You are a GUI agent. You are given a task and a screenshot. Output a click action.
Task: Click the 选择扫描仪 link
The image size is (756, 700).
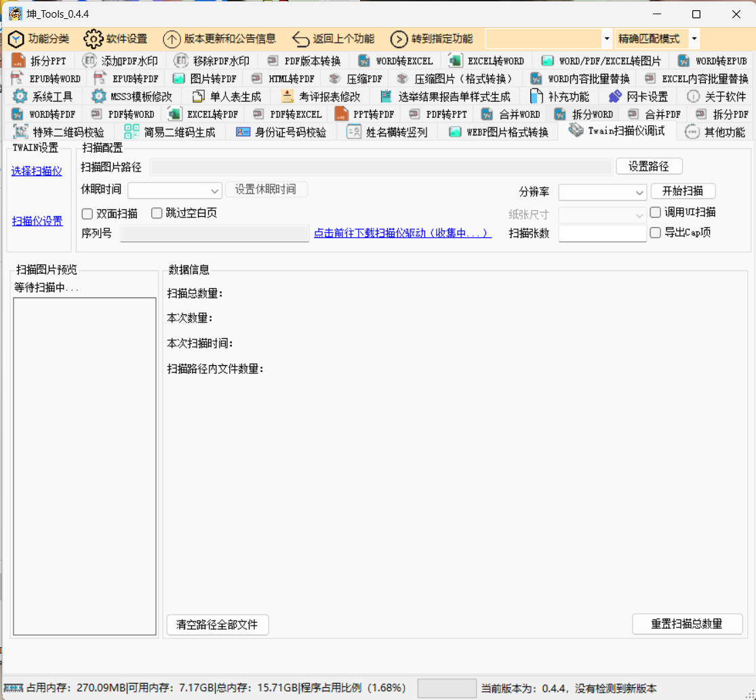coord(37,171)
